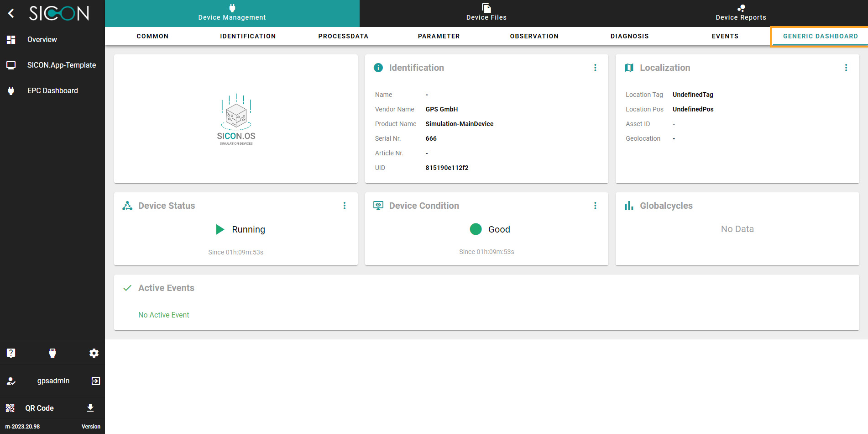
Task: Open the Device Status three-dot menu
Action: 345,206
